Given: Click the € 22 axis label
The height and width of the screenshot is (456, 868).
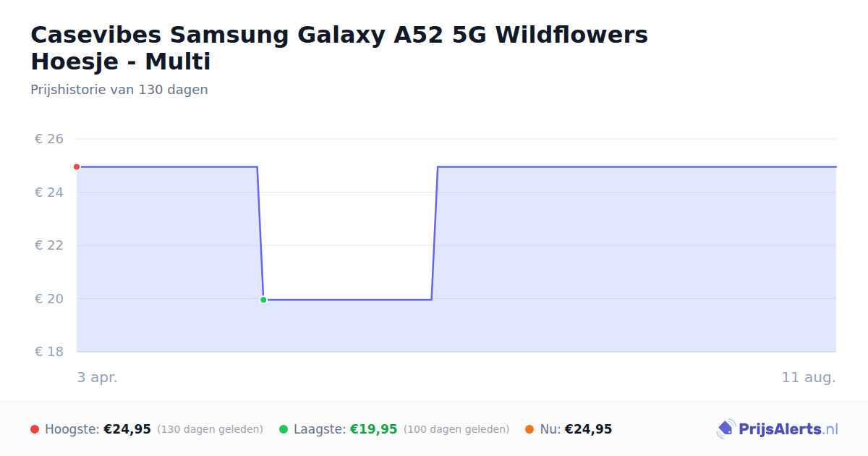Looking at the screenshot, I should coord(49,245).
